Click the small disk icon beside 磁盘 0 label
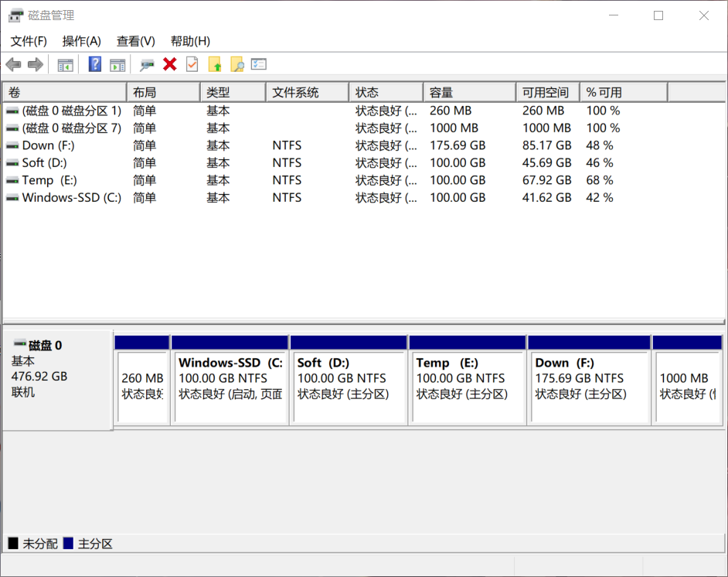 click(19, 343)
